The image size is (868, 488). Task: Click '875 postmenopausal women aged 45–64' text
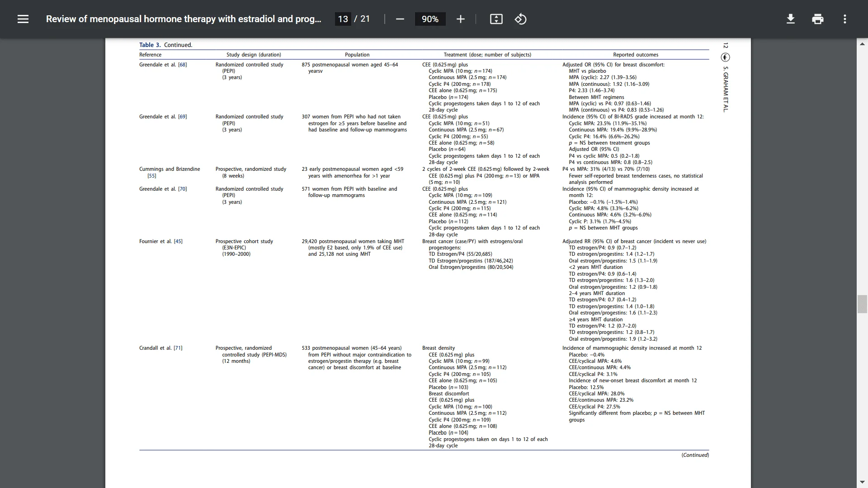pos(350,65)
